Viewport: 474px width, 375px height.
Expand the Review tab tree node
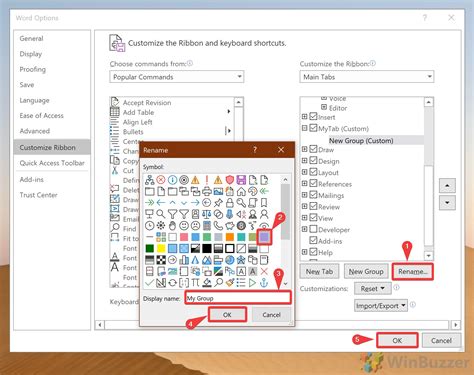pyautogui.click(x=304, y=206)
